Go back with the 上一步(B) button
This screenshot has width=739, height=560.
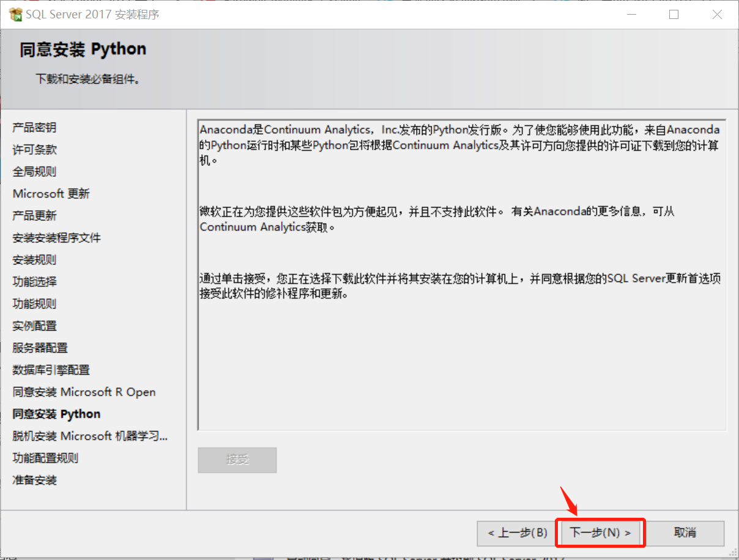point(518,533)
